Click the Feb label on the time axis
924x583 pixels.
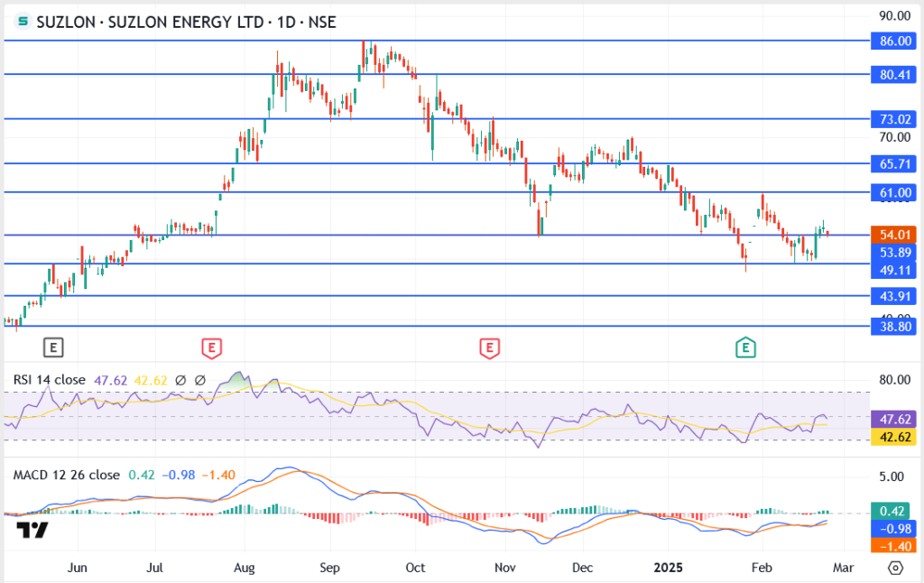[761, 568]
